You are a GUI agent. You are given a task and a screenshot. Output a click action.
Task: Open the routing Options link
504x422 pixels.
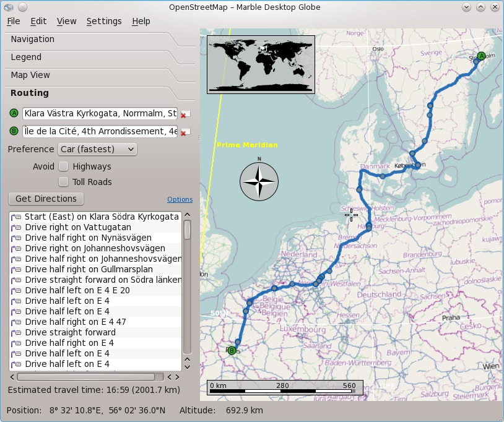pyautogui.click(x=180, y=199)
